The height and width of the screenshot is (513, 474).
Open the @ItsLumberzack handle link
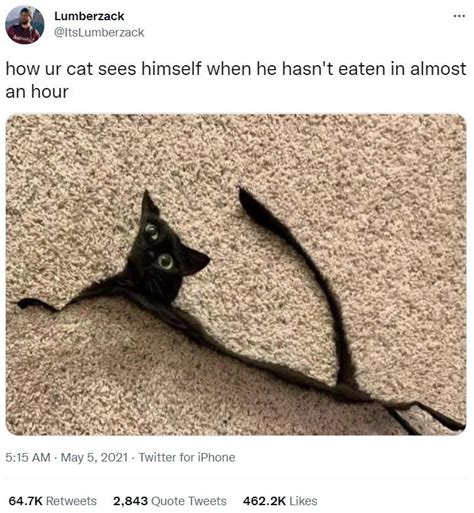pos(99,32)
